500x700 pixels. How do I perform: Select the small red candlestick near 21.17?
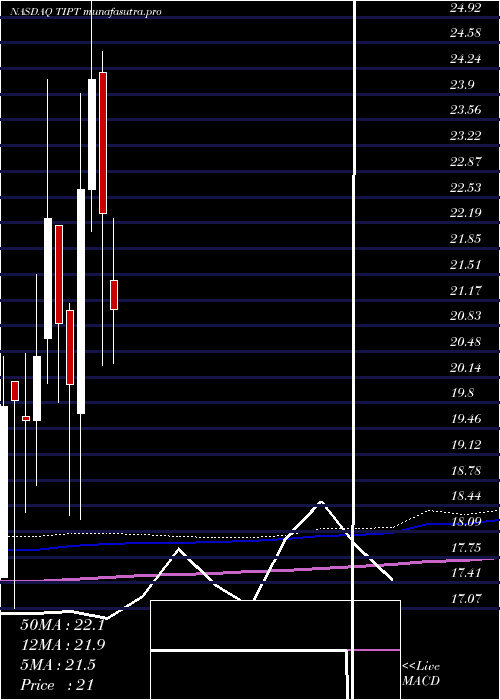tap(114, 295)
